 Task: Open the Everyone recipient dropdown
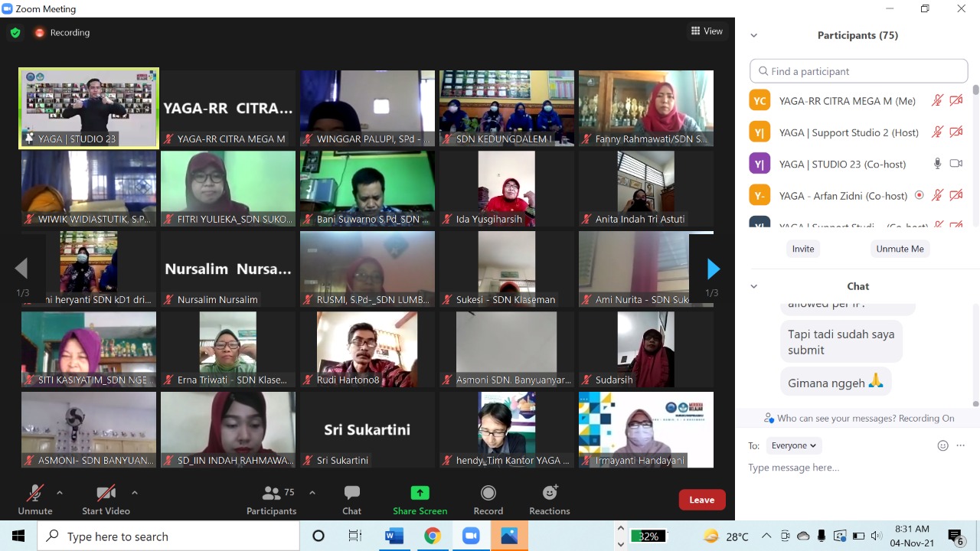pos(792,445)
